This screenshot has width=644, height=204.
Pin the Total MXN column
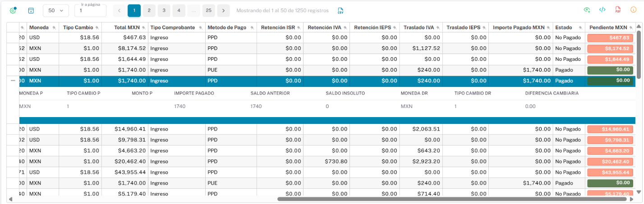click(x=143, y=28)
